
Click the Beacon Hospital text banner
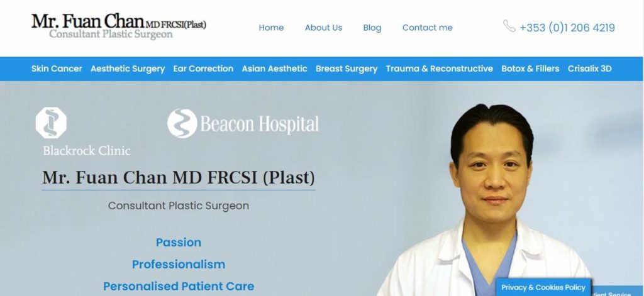click(x=259, y=124)
